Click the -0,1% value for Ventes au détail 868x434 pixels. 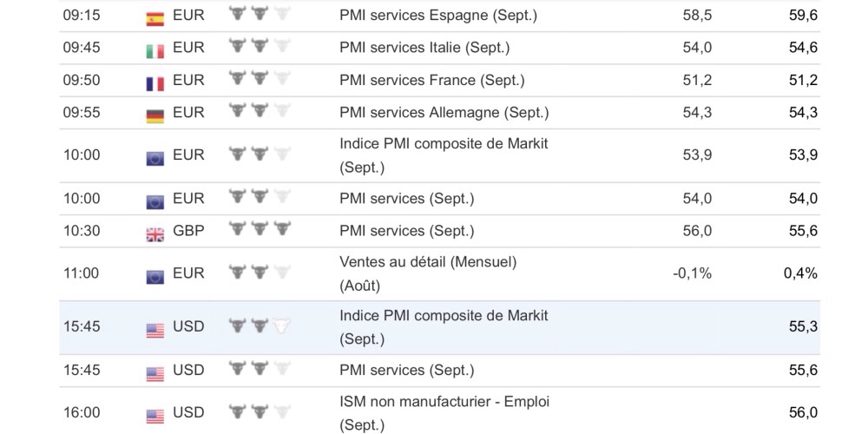[692, 273]
